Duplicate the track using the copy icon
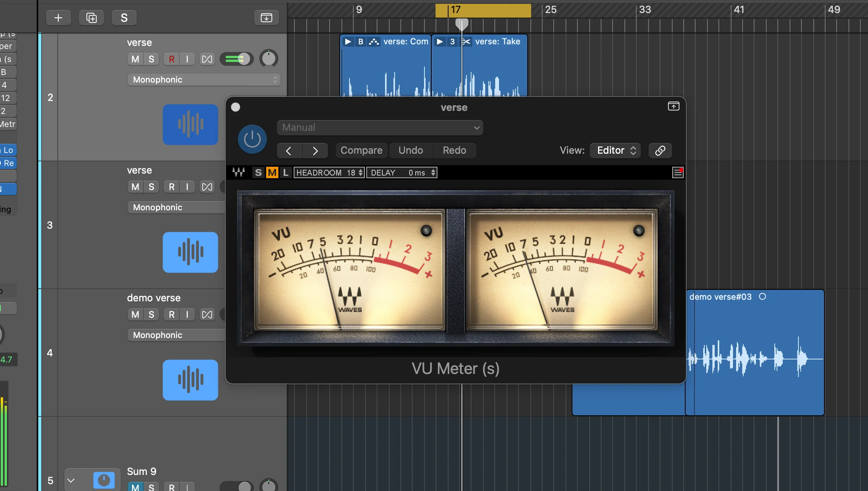Viewport: 868px width, 491px height. pyautogui.click(x=91, y=17)
